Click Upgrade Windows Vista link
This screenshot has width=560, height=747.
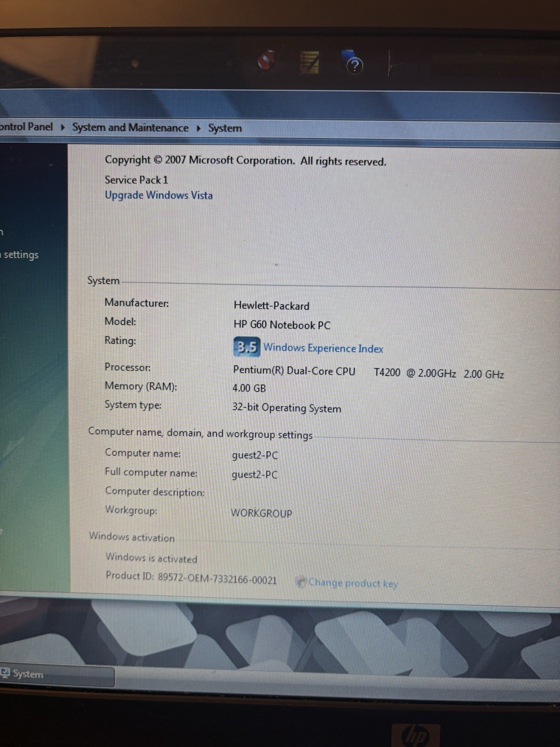tap(159, 195)
